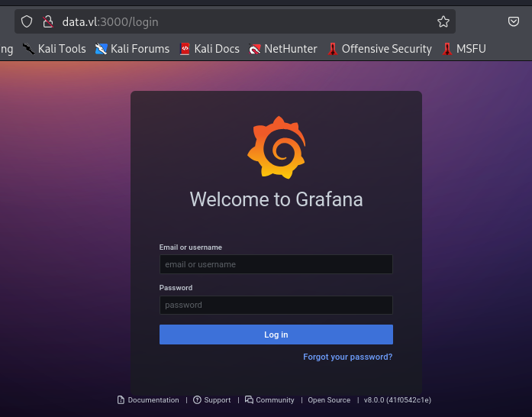532x417 pixels.
Task: Click the Support question-mark icon
Action: [x=197, y=400]
